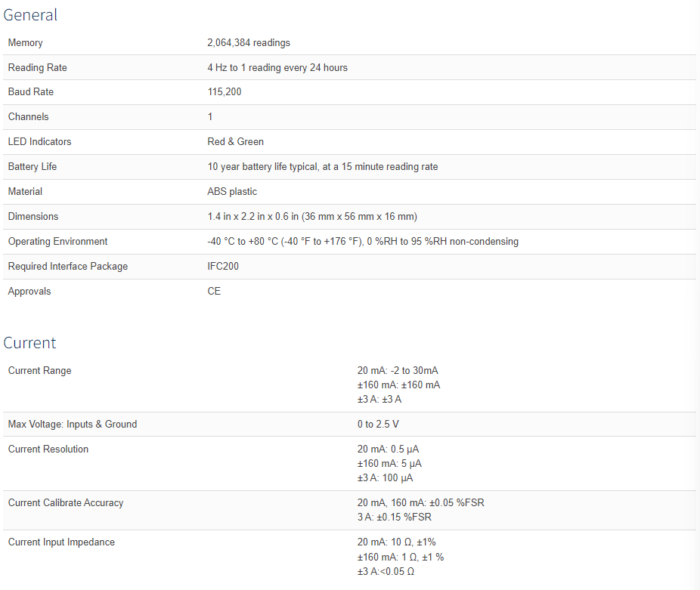700x590 pixels.
Task: Select the Approvals CE value
Action: (x=214, y=292)
